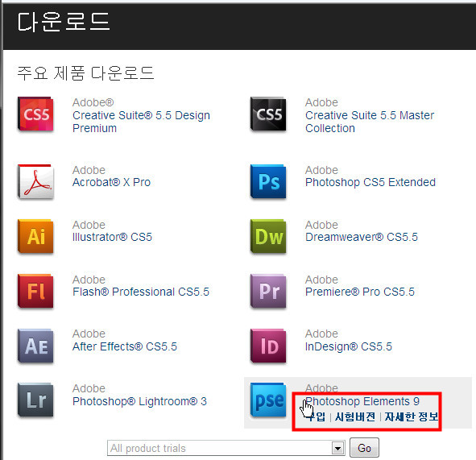Open Premiere Pro CS5.5 link
The image size is (476, 460).
[x=360, y=292]
